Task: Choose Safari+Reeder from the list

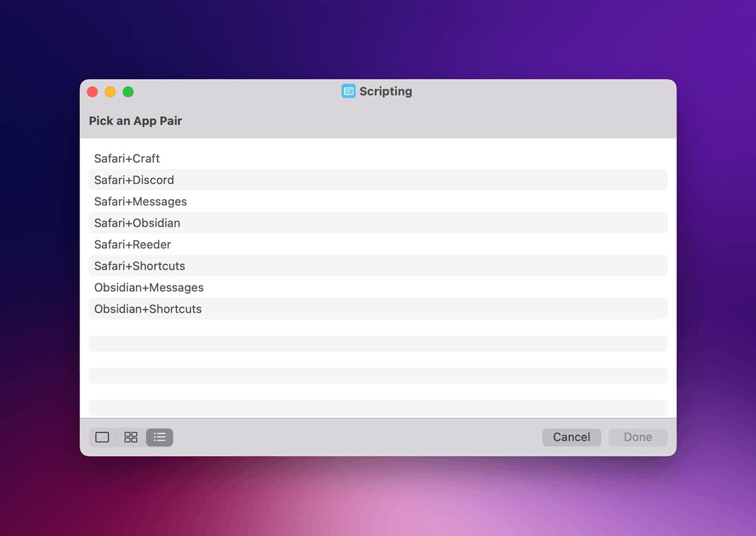Action: point(378,244)
